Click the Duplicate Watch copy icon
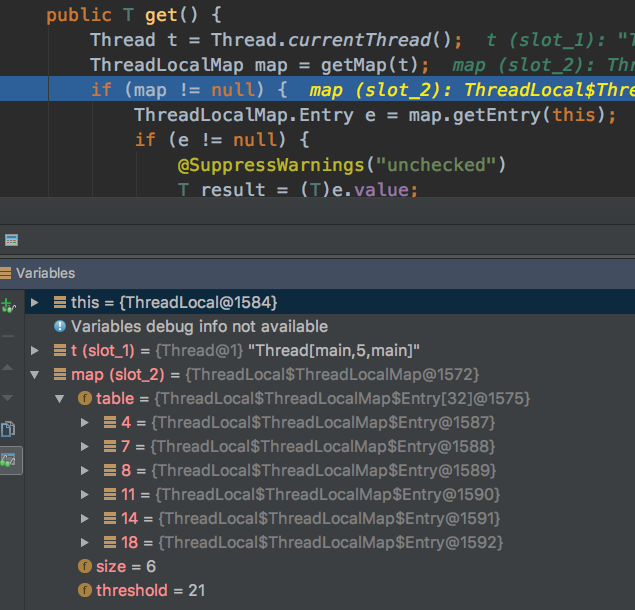 coord(8,429)
